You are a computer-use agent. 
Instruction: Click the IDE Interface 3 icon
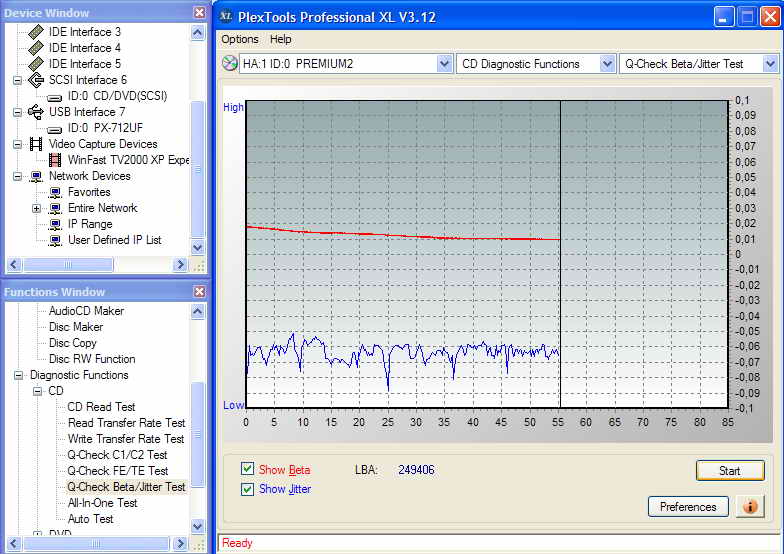point(36,32)
